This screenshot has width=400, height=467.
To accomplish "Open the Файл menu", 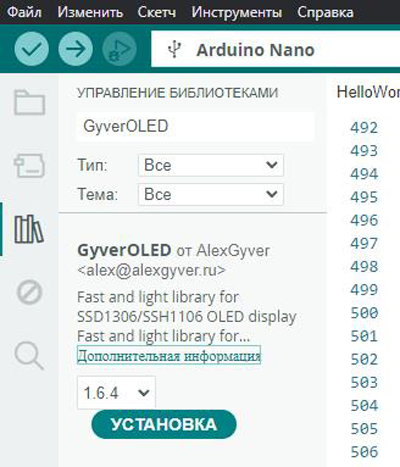I will [x=24, y=12].
